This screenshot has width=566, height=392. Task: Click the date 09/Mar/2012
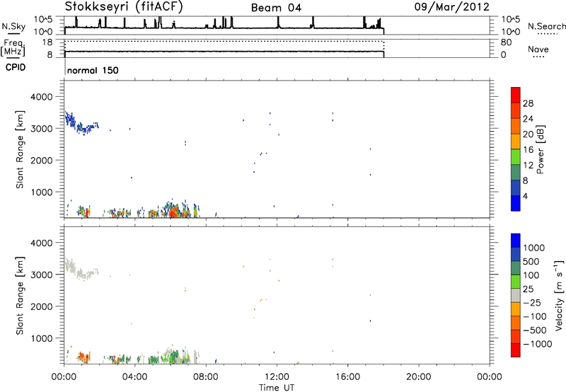[x=452, y=7]
